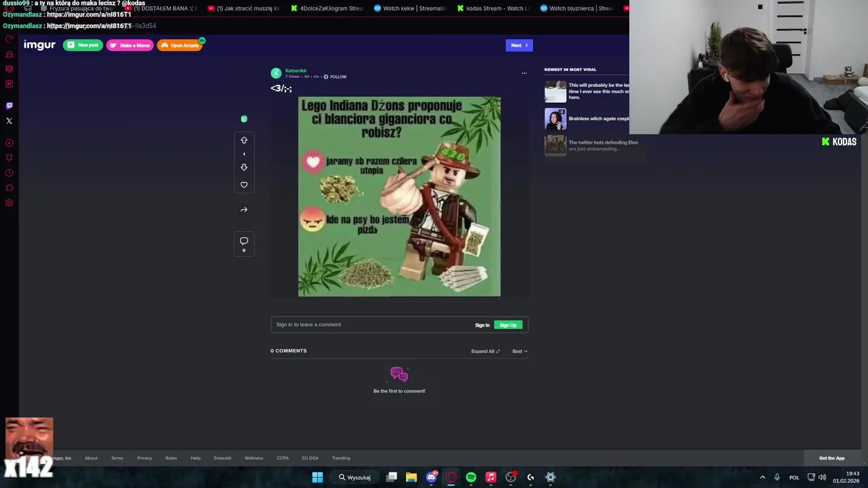Open volume control in system tray
Screen dimensions: 868x488
tap(823, 477)
